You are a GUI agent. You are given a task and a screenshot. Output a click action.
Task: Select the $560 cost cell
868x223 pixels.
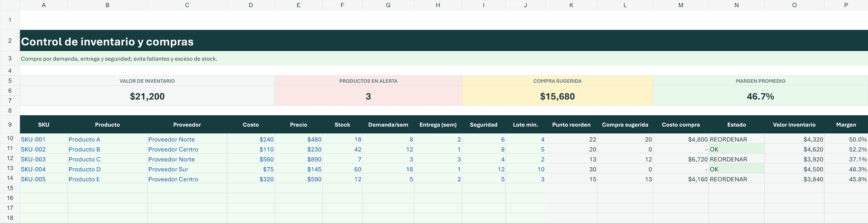(x=251, y=159)
